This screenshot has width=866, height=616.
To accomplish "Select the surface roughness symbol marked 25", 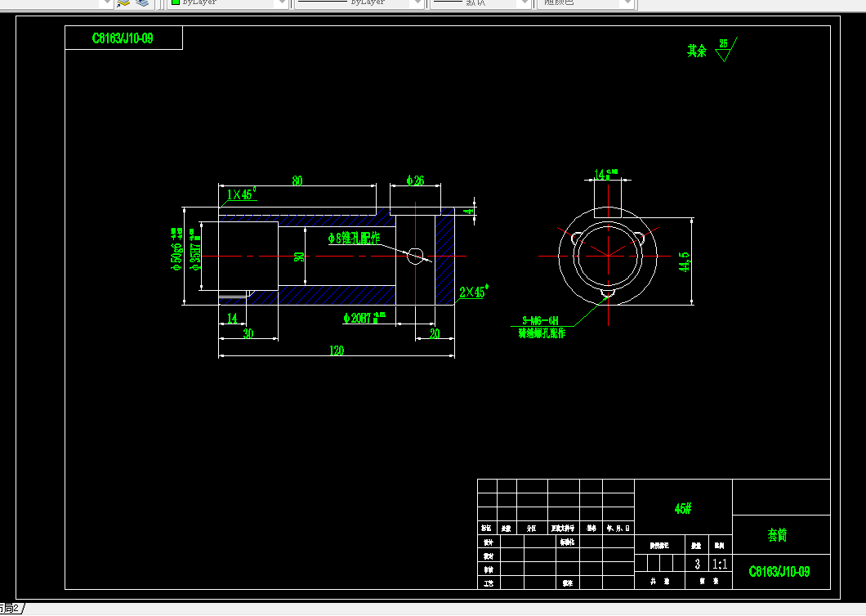I will coord(725,50).
